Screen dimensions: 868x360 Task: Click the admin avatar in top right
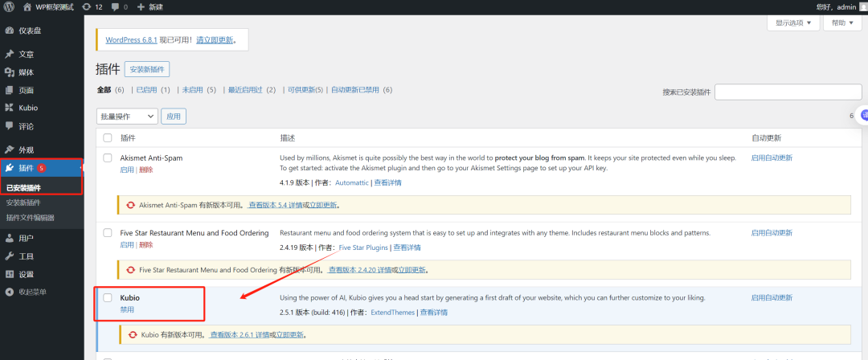click(863, 7)
